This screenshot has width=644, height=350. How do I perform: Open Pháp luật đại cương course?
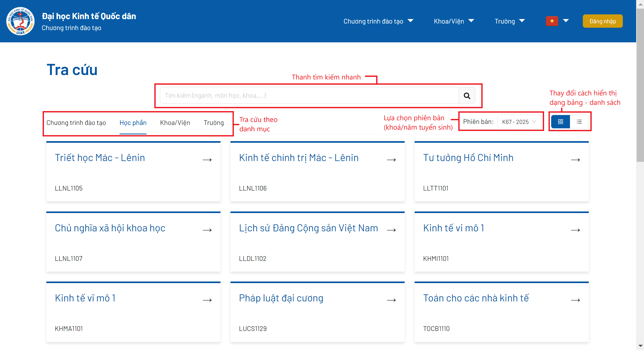tap(281, 298)
